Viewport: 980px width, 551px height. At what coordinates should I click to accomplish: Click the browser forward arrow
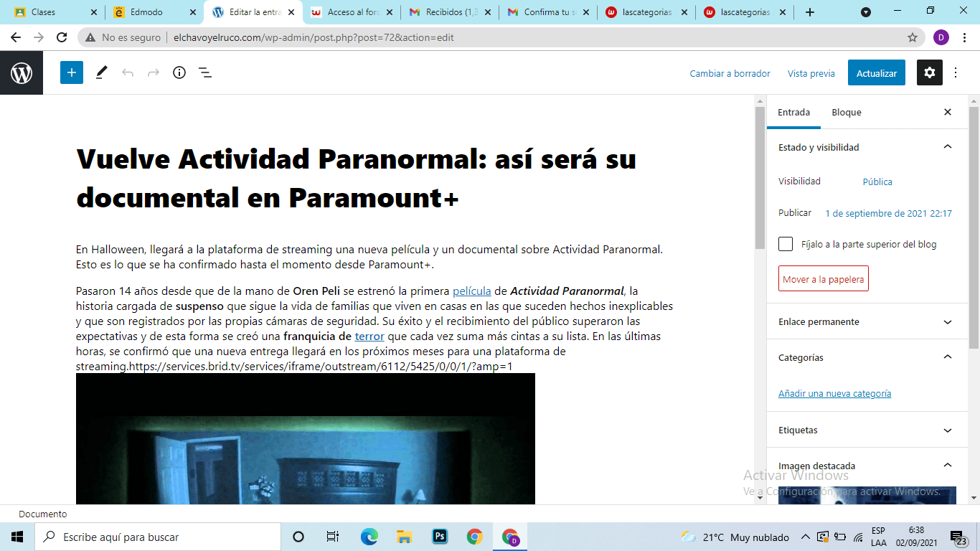[39, 37]
